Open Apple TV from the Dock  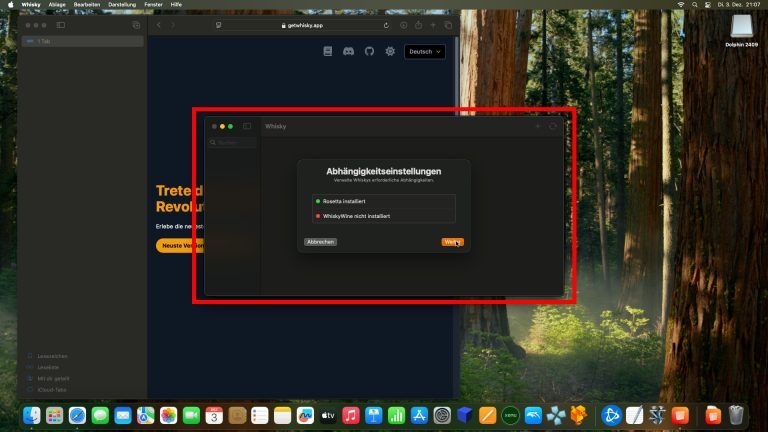pyautogui.click(x=328, y=415)
